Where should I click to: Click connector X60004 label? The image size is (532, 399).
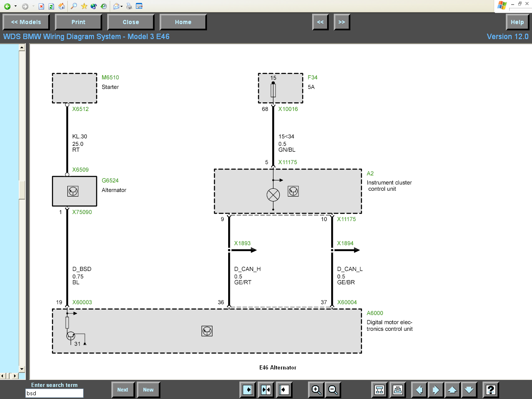click(347, 302)
